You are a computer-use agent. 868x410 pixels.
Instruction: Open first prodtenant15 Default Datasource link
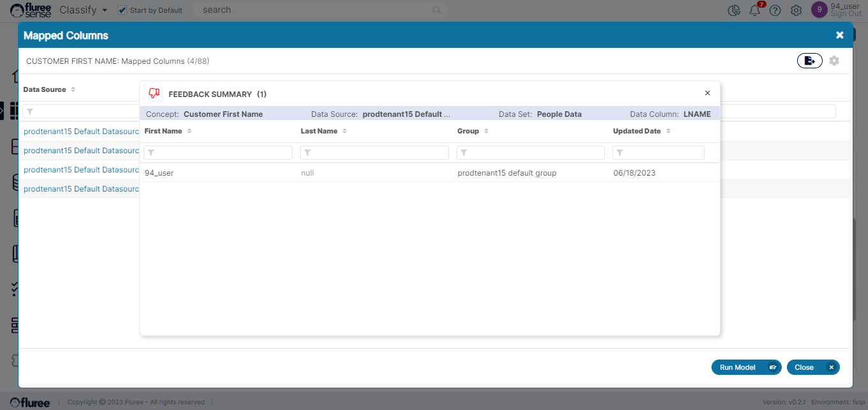pyautogui.click(x=81, y=132)
